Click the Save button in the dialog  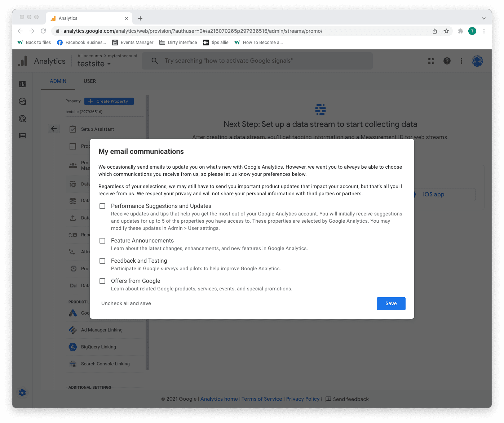coord(391,303)
